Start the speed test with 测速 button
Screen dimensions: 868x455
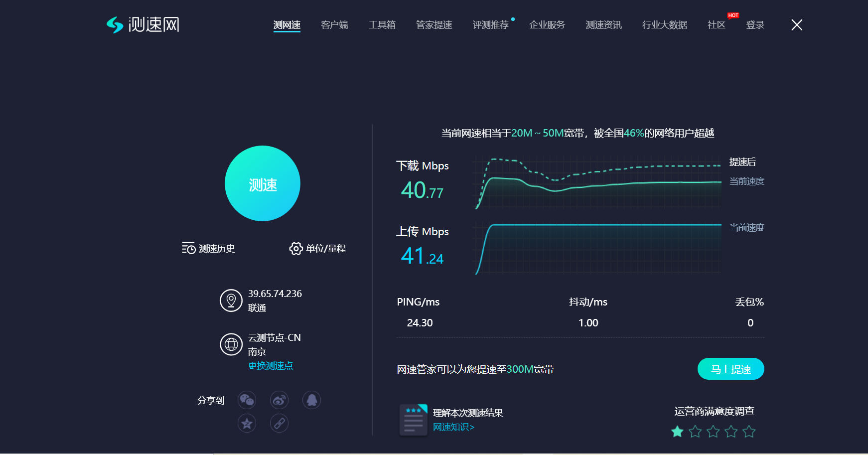[x=263, y=183]
